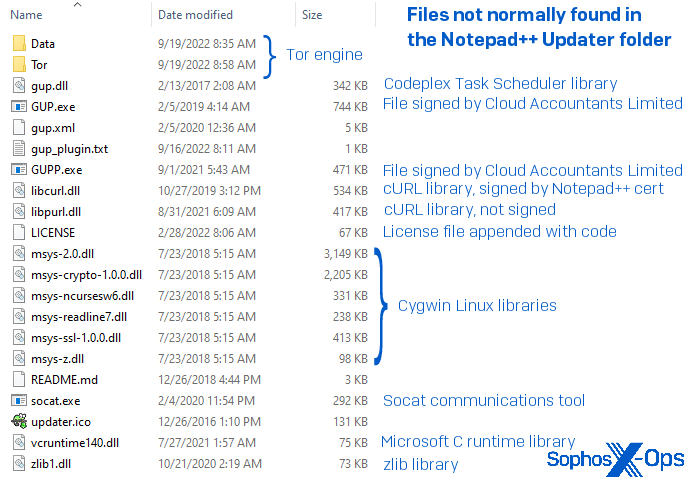This screenshot has height=483, width=692.
Task: Click the LICENSE file icon
Action: tap(19, 233)
